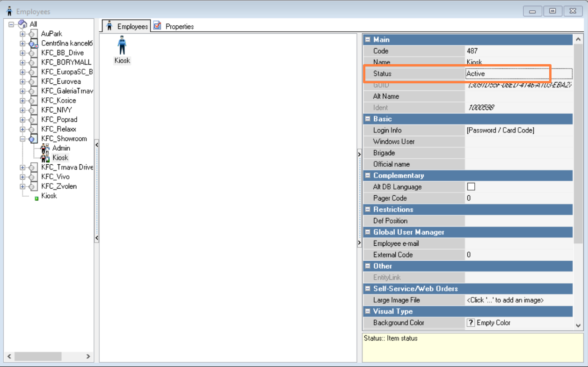Select the Status Active value field
Image resolution: width=588 pixels, height=367 pixels.
518,73
